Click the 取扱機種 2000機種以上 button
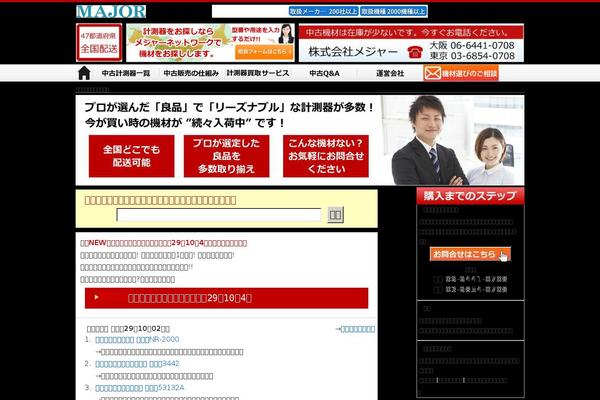 [393, 11]
